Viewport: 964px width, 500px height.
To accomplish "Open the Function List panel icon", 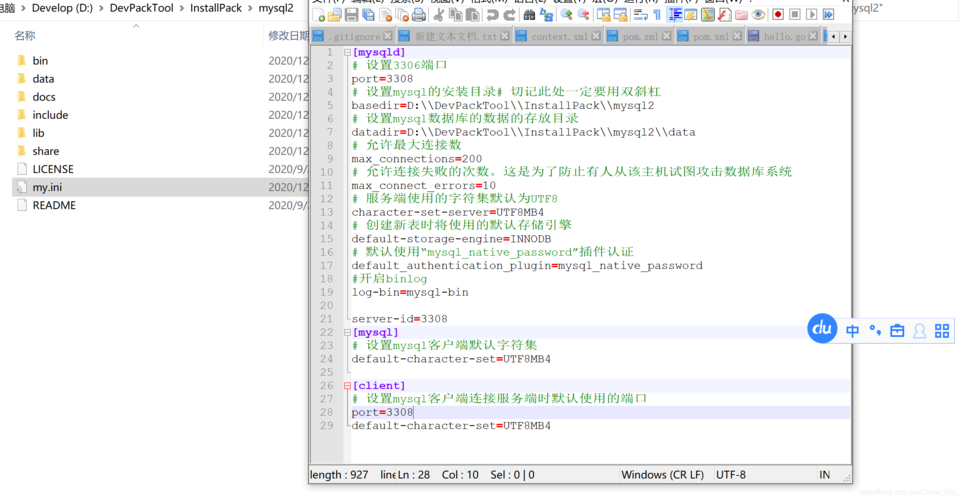I will [724, 15].
